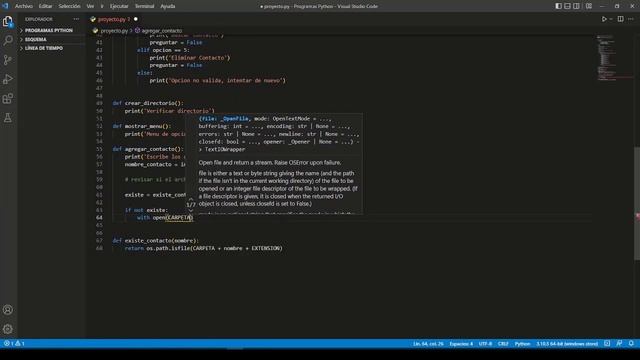The image size is (640, 360).
Task: Open the Extensions view
Action: (x=8, y=98)
